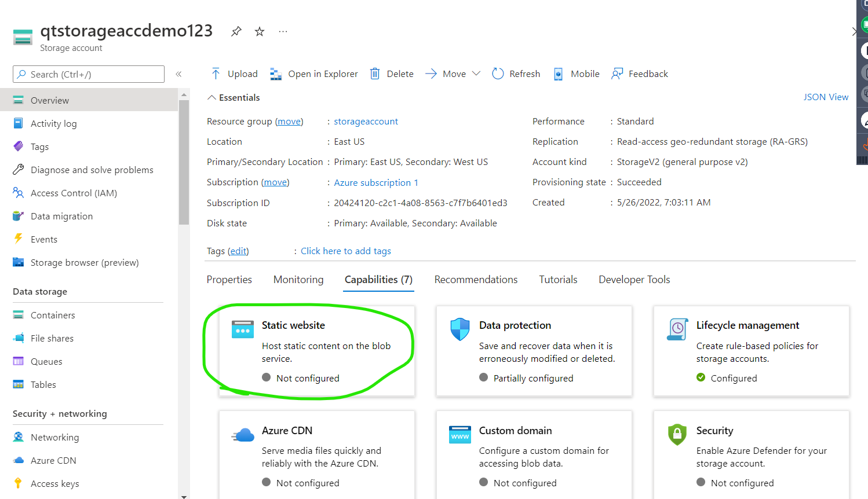Mark storage account as favorite star
Image resolution: width=868 pixels, height=499 pixels.
tap(260, 31)
